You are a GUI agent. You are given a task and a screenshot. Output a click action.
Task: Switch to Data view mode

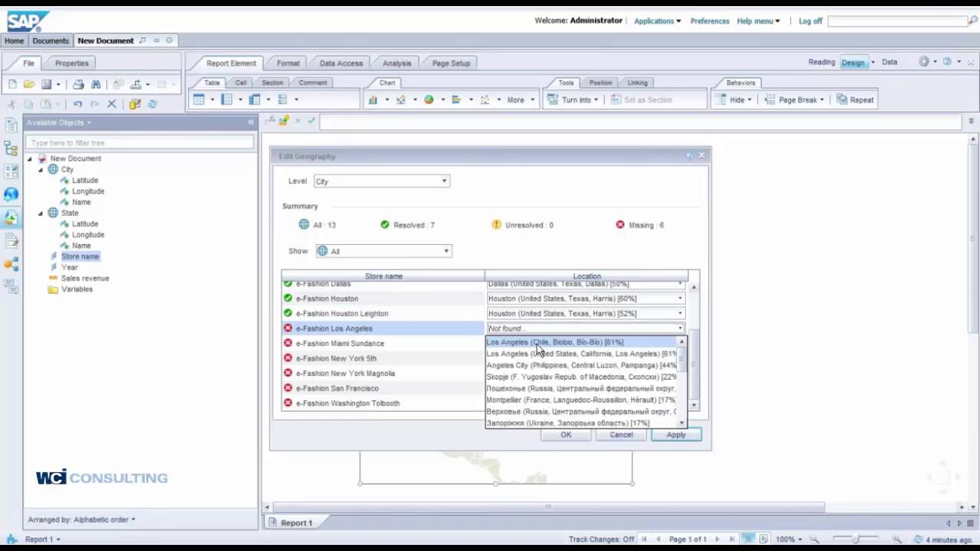coord(889,62)
